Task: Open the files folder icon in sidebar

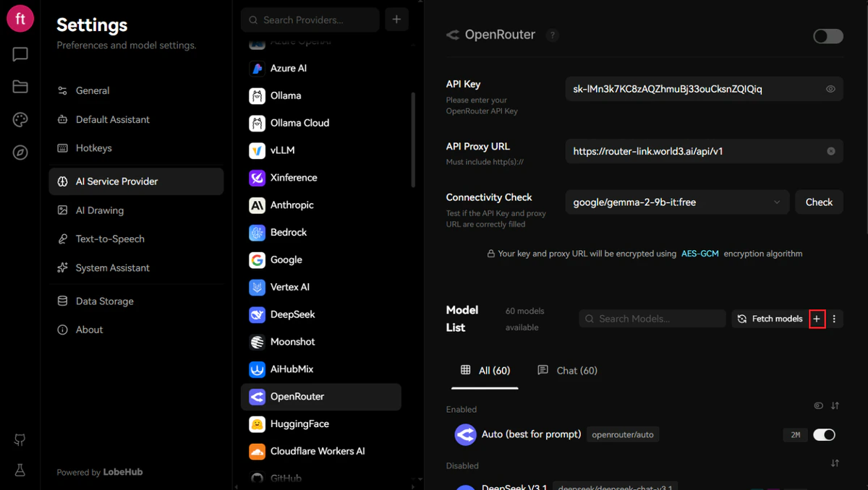Action: [x=20, y=87]
